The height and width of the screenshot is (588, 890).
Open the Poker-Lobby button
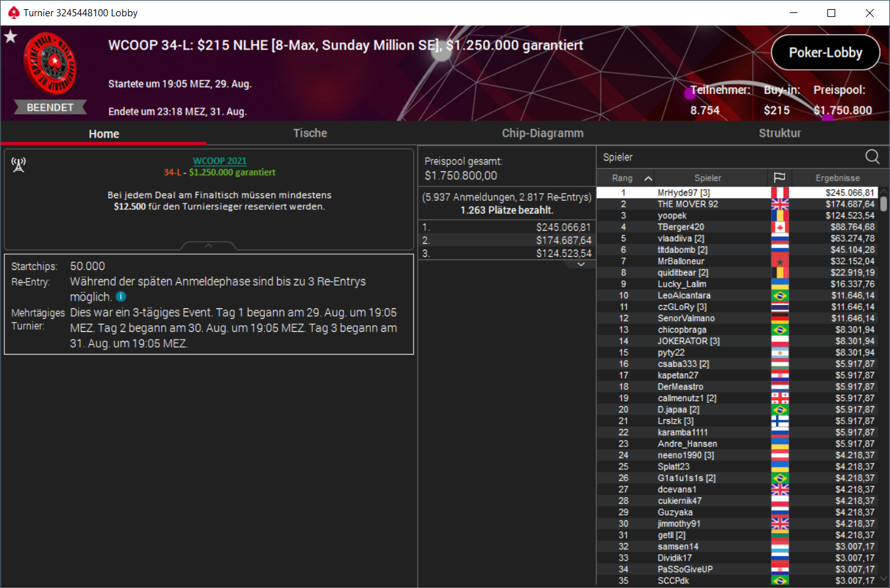[825, 53]
